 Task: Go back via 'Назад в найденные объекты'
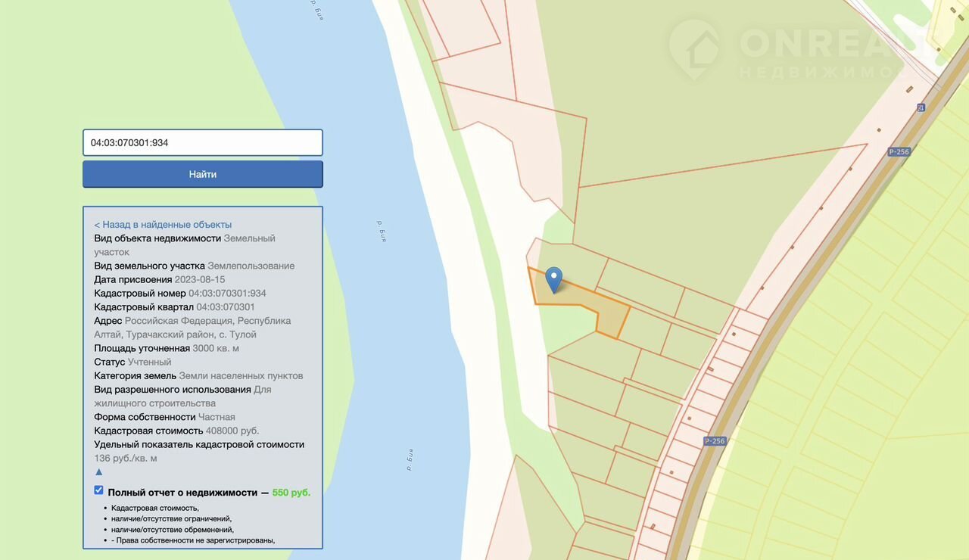[x=163, y=225]
